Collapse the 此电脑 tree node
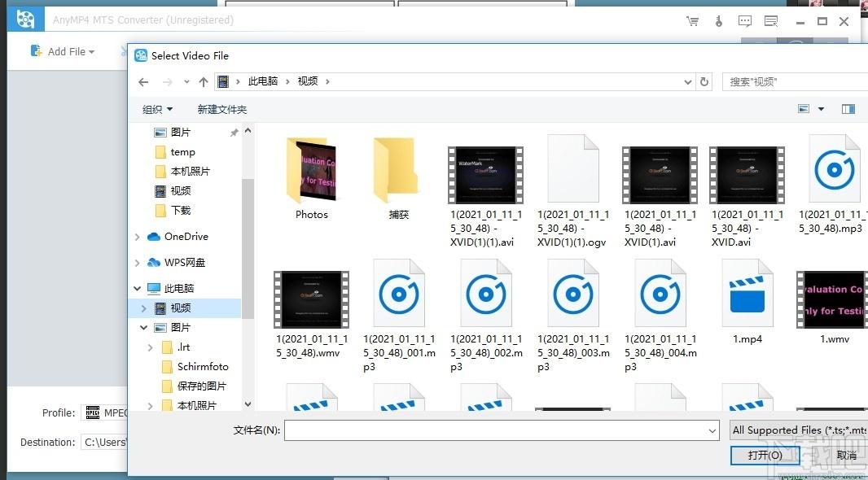Viewport: 868px width, 480px height. pyautogui.click(x=138, y=288)
